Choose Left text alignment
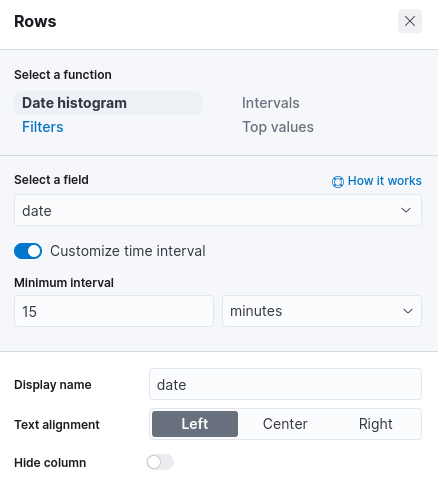442x495 pixels. (x=195, y=424)
